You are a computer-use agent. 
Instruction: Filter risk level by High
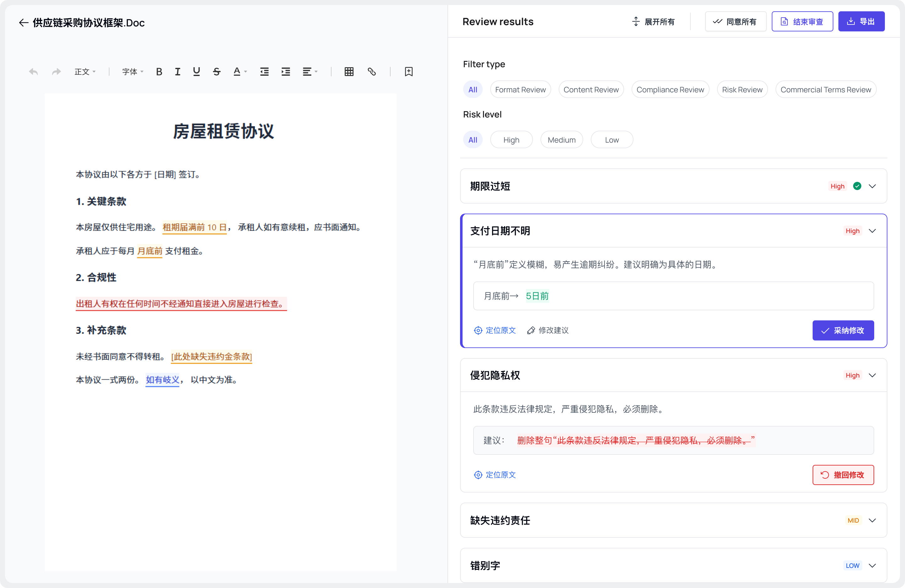511,140
